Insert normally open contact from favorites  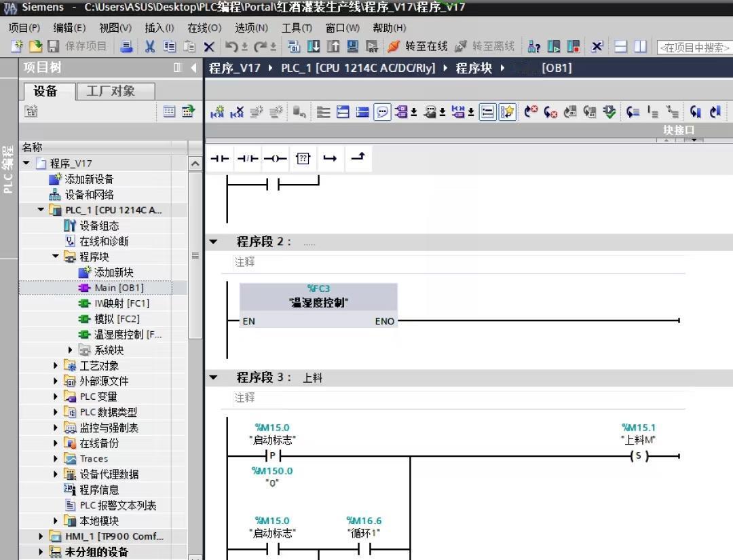(219, 158)
